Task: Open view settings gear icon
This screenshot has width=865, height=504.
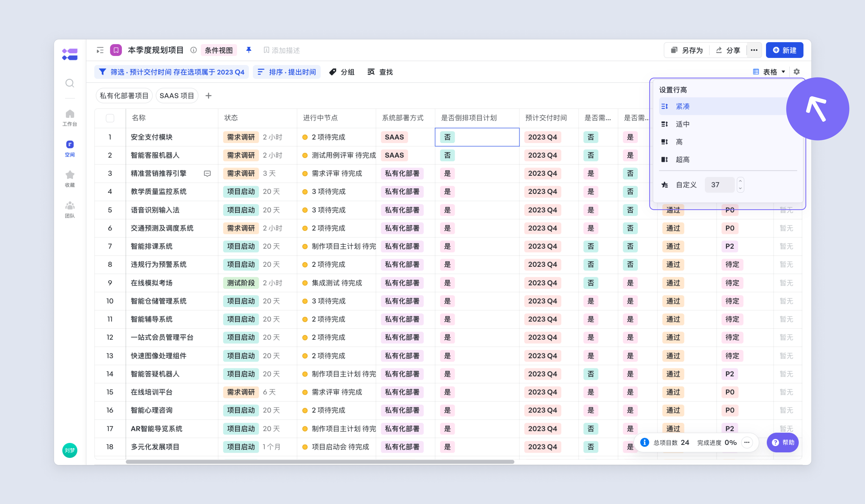Action: 797,72
